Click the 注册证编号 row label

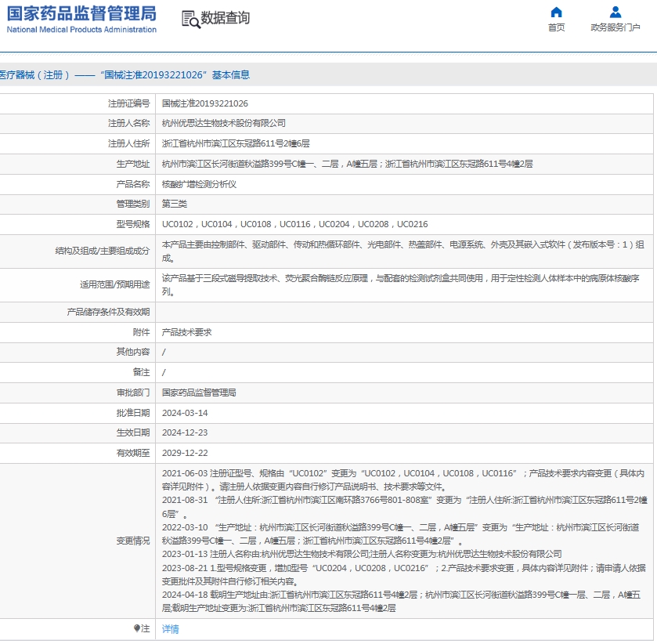pyautogui.click(x=128, y=103)
